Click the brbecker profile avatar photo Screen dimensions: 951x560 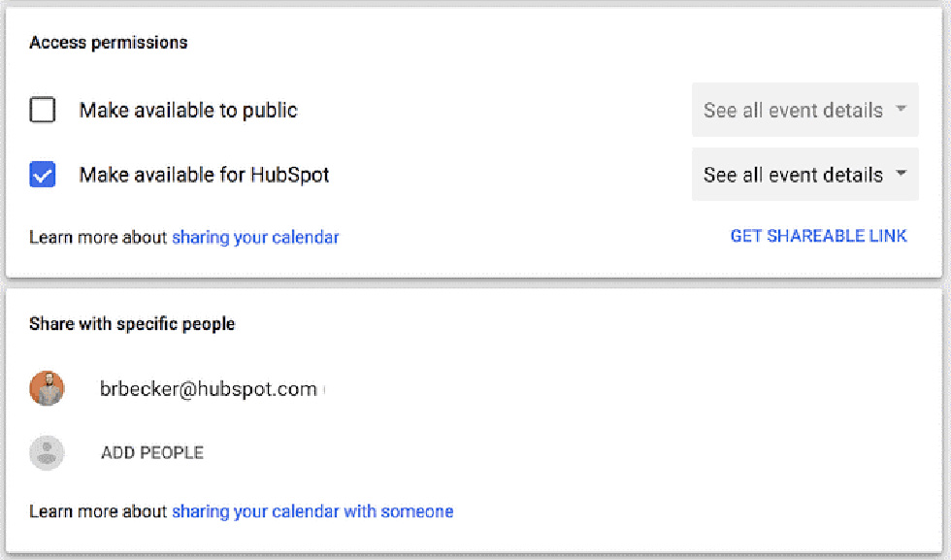pyautogui.click(x=47, y=389)
